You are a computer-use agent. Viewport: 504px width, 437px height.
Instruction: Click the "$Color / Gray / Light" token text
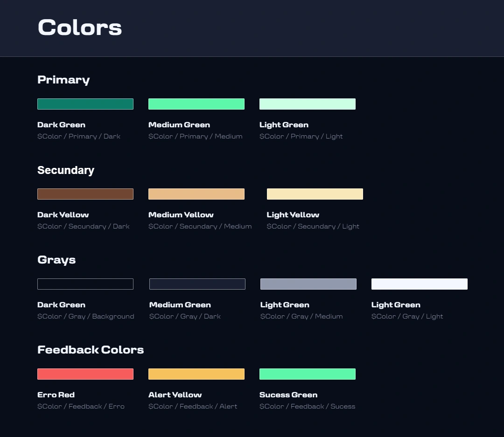(407, 316)
